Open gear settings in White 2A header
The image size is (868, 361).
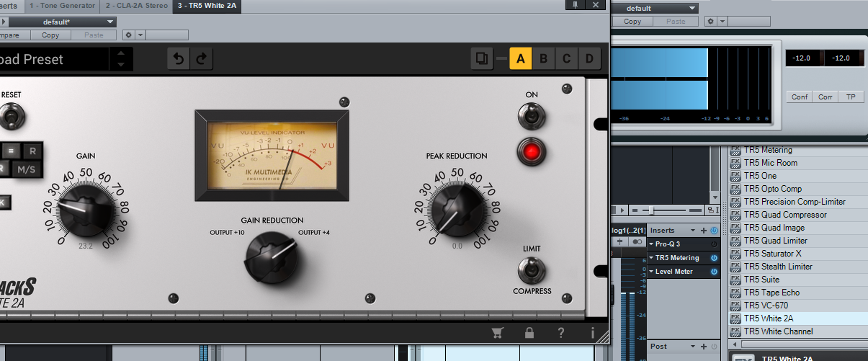128,35
